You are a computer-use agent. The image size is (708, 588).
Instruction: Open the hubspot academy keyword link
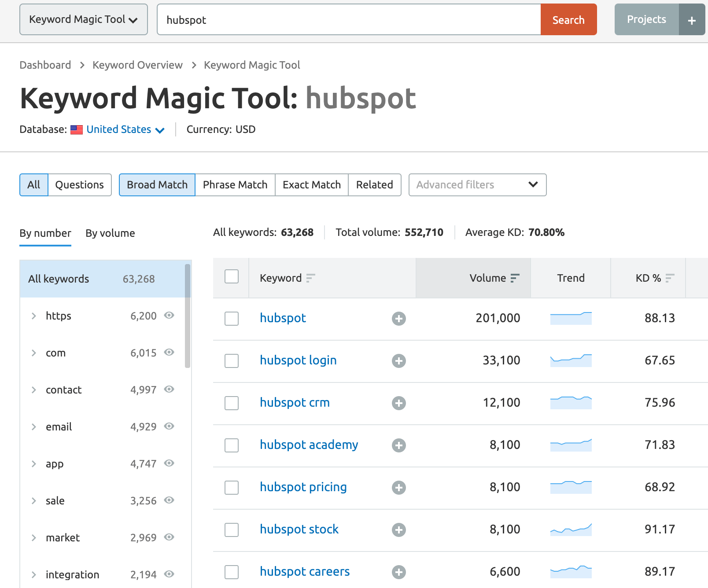(309, 445)
